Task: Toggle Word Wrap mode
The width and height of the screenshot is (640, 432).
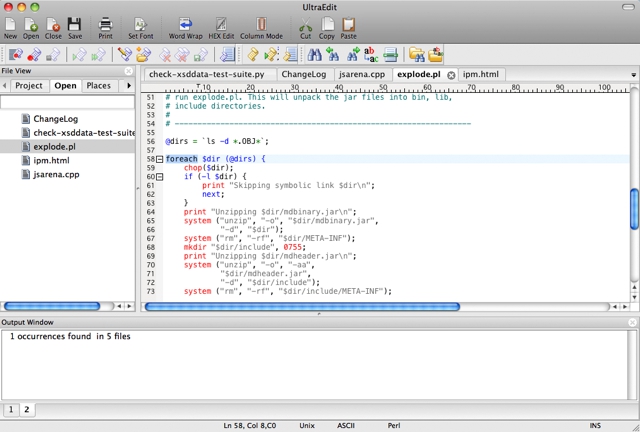Action: (185, 24)
